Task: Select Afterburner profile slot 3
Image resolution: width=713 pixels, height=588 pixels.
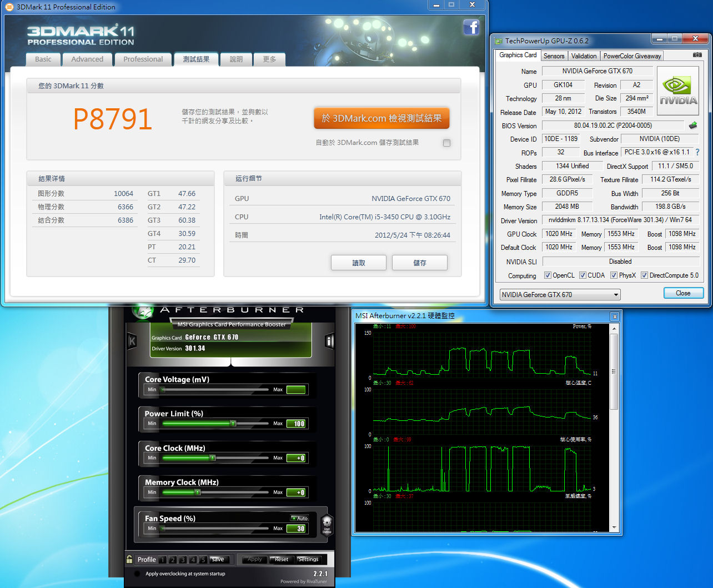Action: tap(183, 560)
